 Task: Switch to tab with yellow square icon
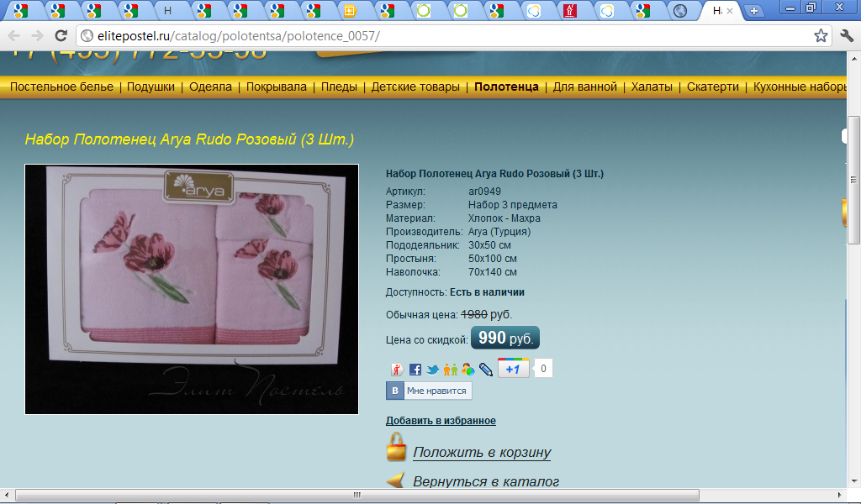(351, 11)
